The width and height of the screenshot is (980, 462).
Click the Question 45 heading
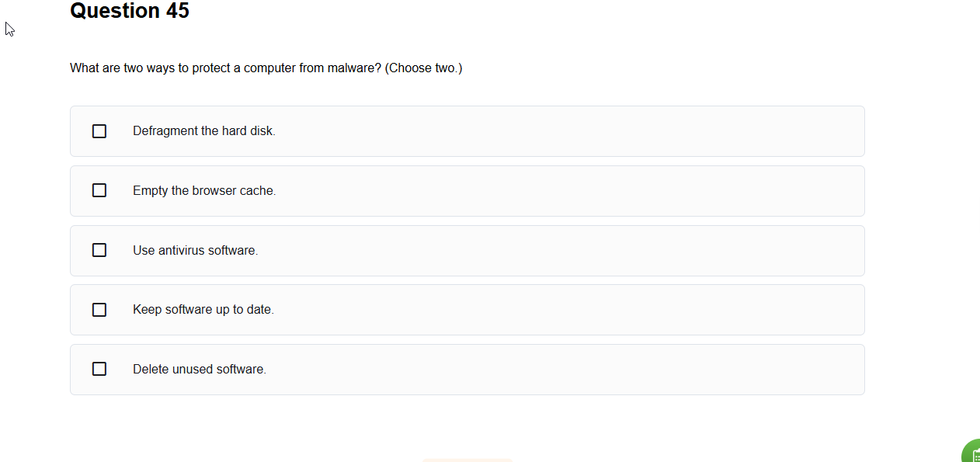(x=130, y=11)
